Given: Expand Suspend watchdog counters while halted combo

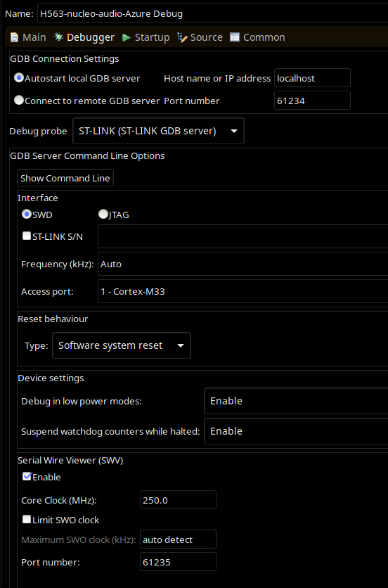Looking at the screenshot, I should point(296,431).
